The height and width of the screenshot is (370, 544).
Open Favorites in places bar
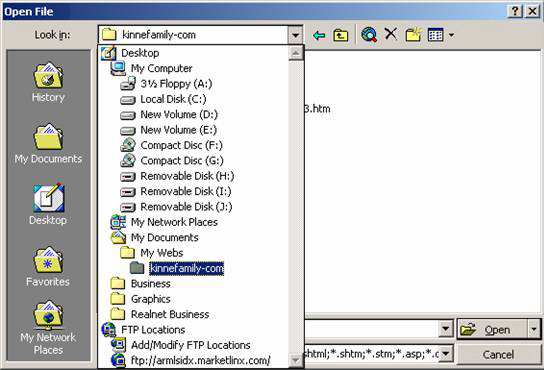tap(48, 267)
